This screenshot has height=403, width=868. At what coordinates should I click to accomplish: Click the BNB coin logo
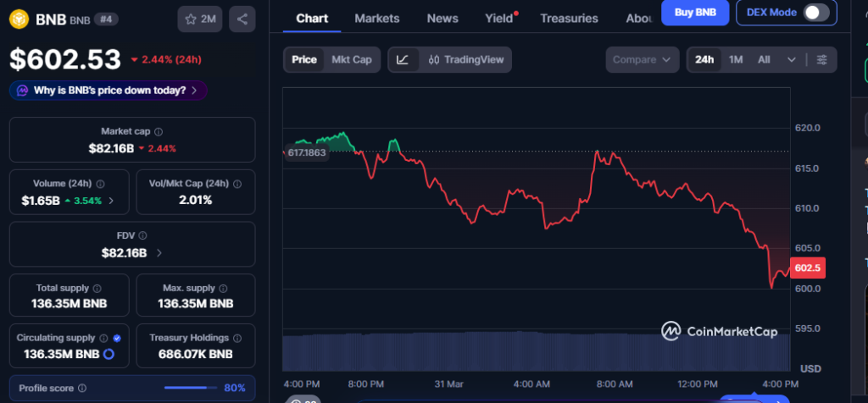click(x=19, y=18)
